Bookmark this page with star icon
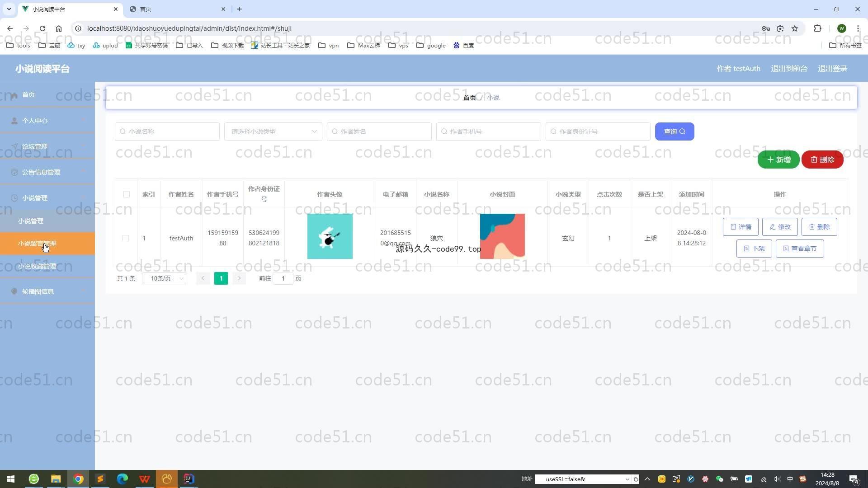Viewport: 868px width, 488px height. click(x=795, y=28)
